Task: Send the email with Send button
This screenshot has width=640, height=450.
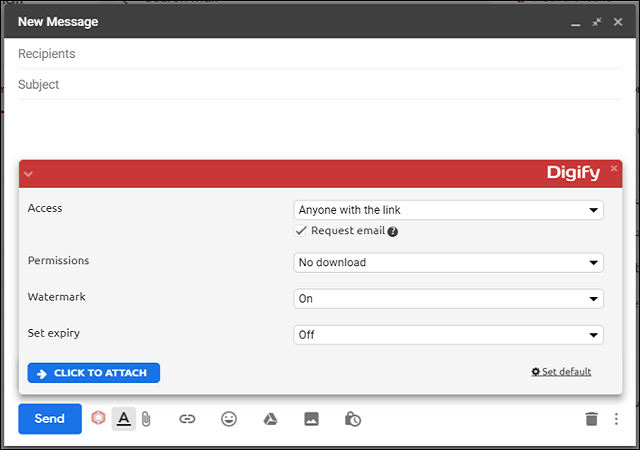Action: (50, 419)
